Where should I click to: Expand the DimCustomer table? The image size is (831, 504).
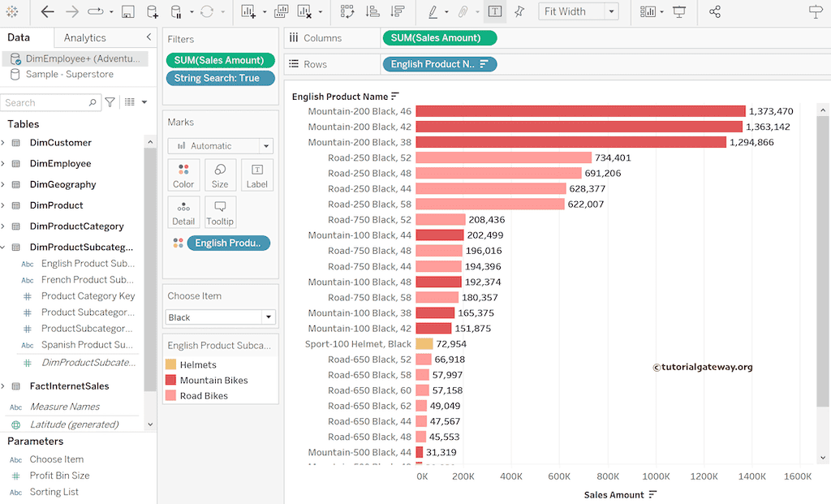point(3,143)
